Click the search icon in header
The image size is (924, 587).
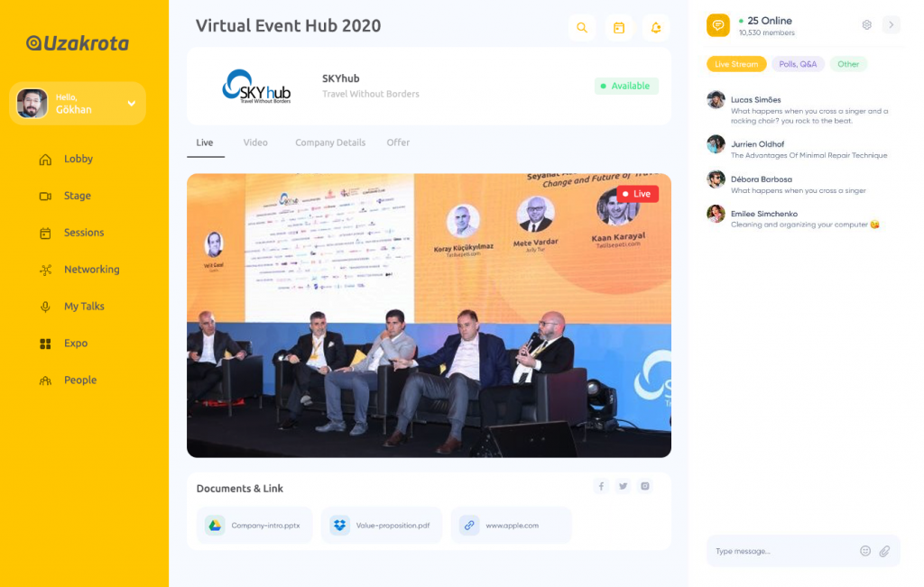582,28
